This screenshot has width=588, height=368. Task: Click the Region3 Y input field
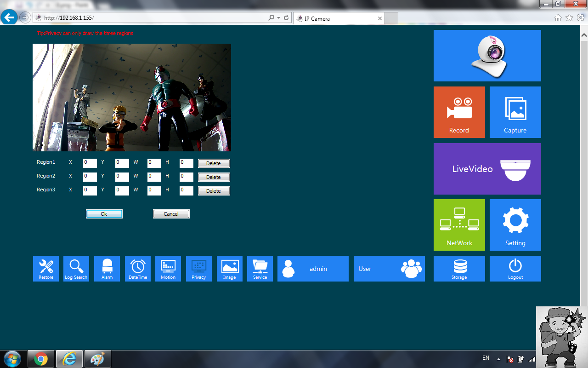(122, 190)
